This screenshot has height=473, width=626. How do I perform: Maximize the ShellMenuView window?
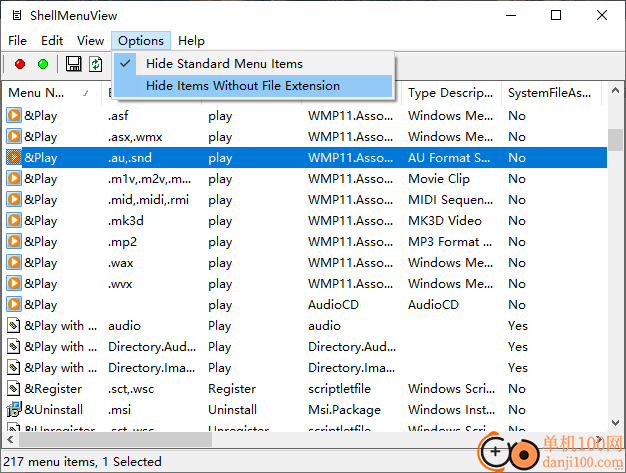click(556, 15)
